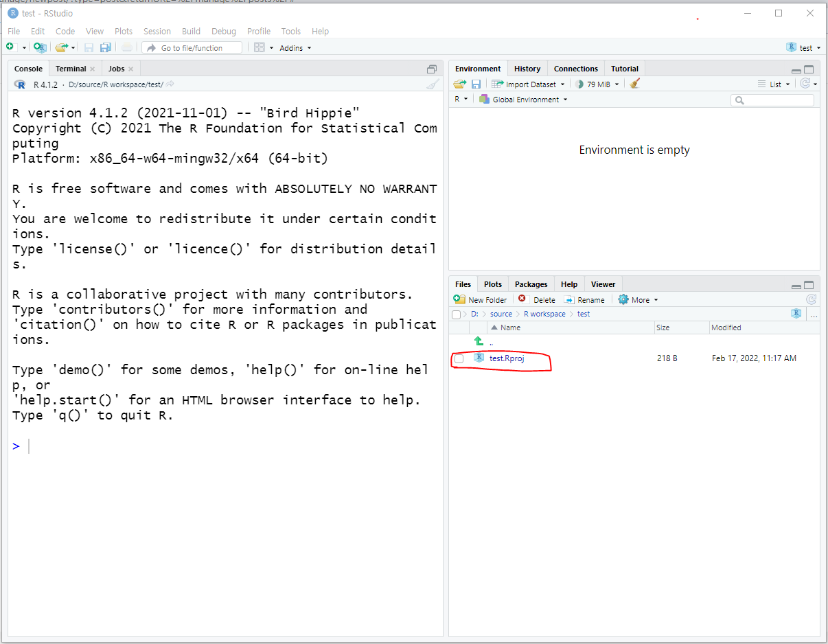Image resolution: width=828 pixels, height=644 pixels.
Task: Switch to the Packages tab
Action: coord(531,284)
